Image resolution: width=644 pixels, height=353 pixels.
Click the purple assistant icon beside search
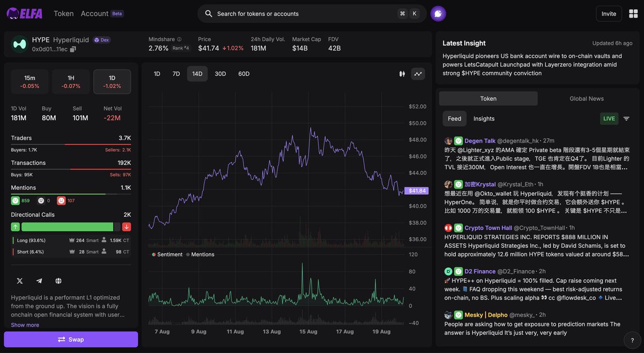[438, 14]
